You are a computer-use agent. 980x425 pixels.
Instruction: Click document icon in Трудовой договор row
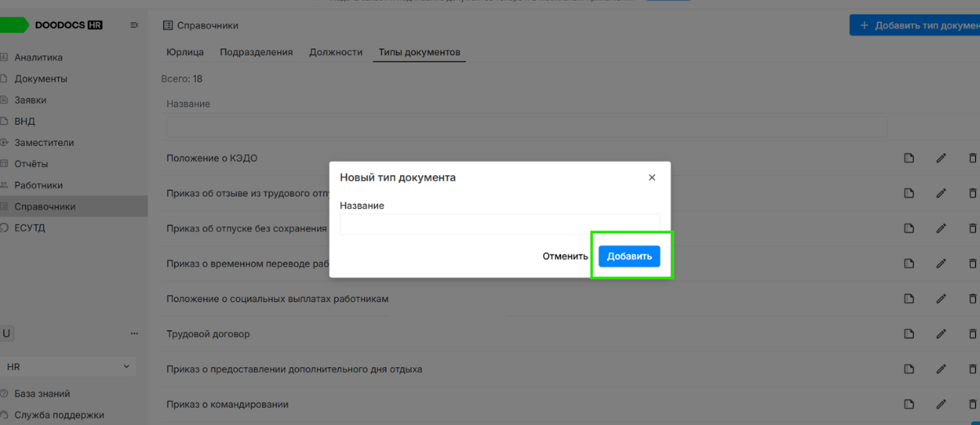909,334
